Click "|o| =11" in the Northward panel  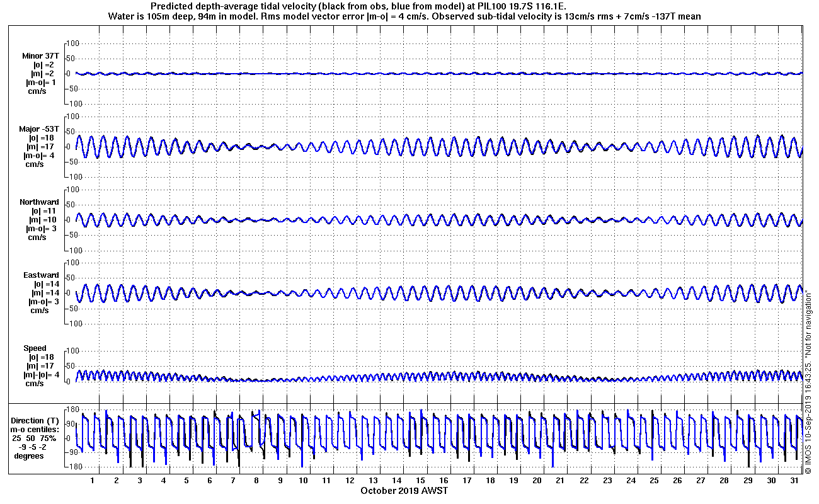[x=45, y=211]
